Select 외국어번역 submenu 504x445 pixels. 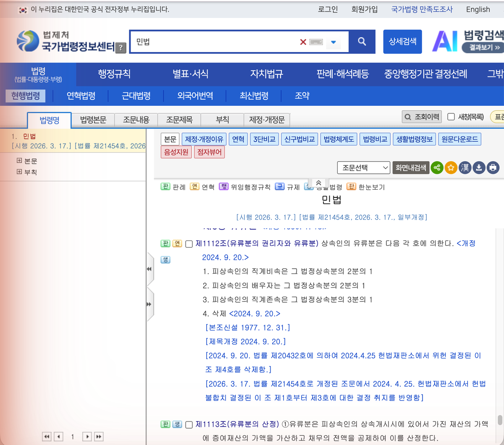click(x=195, y=96)
